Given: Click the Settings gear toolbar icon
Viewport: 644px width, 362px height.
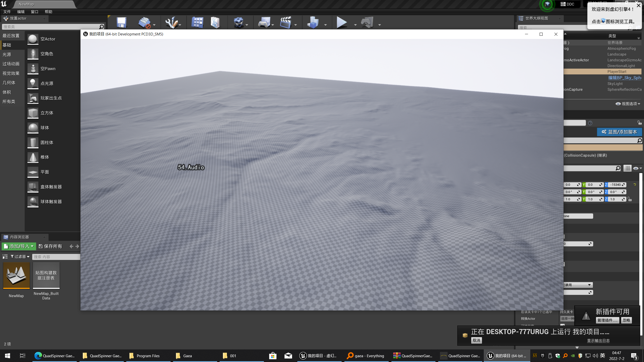Looking at the screenshot, I should (238, 23).
